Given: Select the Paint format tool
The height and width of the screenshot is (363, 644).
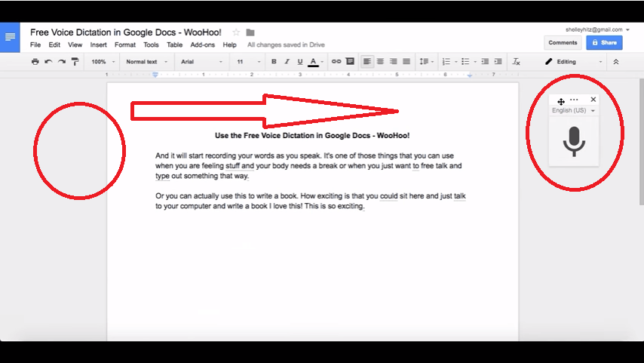Looking at the screenshot, I should click(x=75, y=62).
